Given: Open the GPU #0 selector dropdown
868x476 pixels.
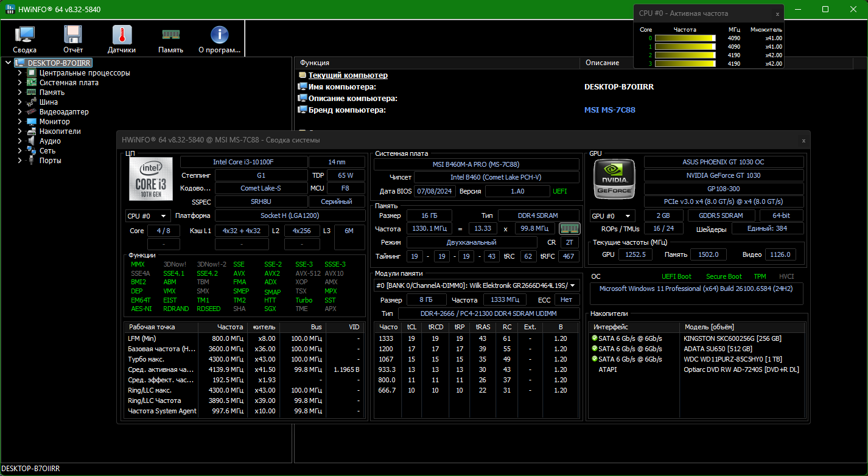Looking at the screenshot, I should click(x=612, y=216).
